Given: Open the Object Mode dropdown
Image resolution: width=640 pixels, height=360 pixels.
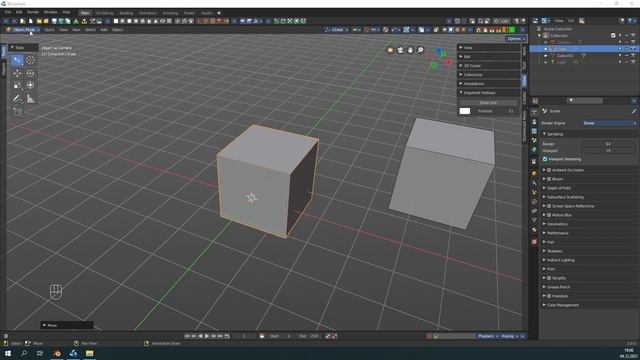Looking at the screenshot, I should tap(23, 30).
